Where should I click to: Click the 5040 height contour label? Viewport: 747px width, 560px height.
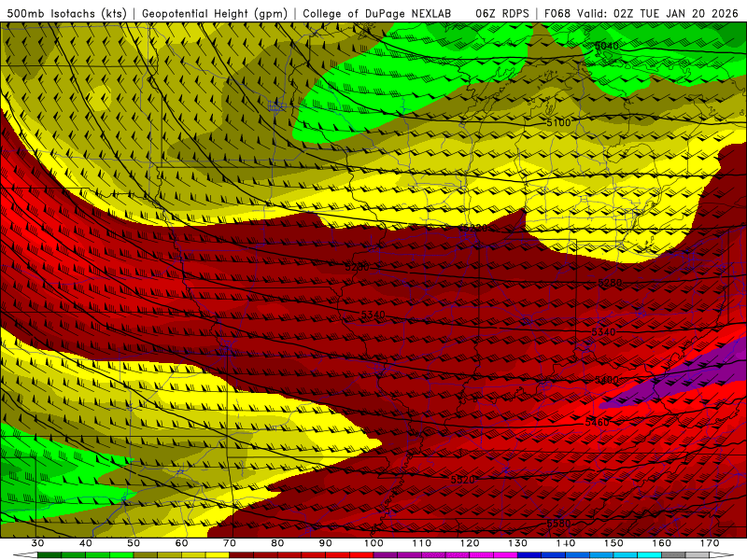pyautogui.click(x=606, y=46)
